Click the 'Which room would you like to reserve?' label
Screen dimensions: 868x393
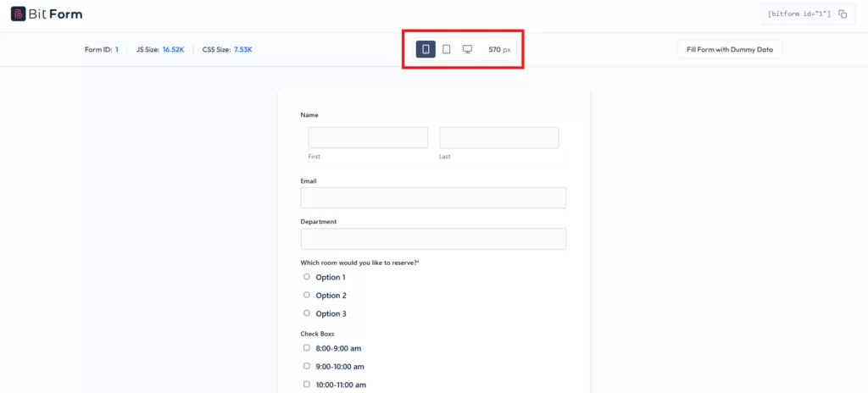359,263
